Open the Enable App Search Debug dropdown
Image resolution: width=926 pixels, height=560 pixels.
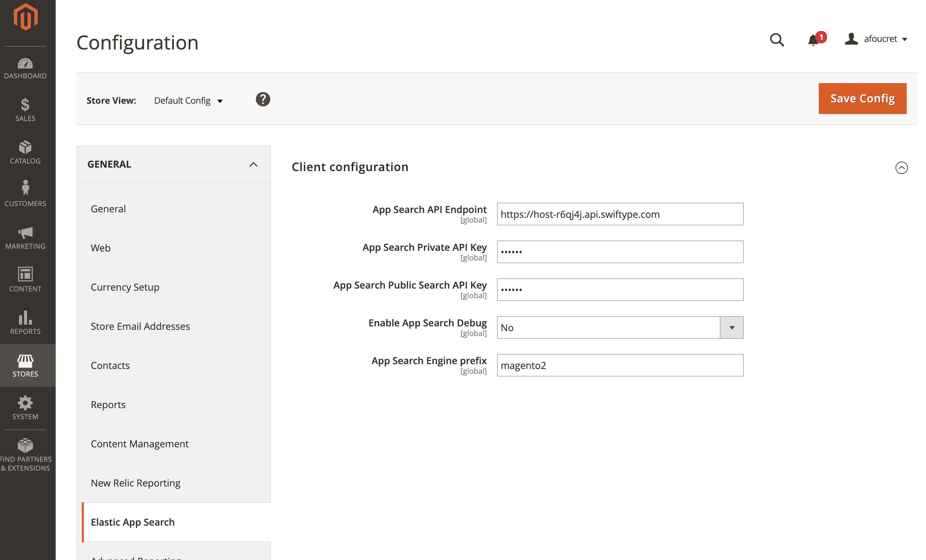(x=620, y=327)
